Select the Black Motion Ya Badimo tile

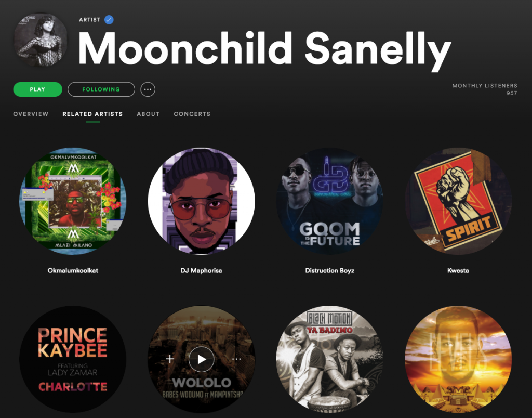pos(329,359)
